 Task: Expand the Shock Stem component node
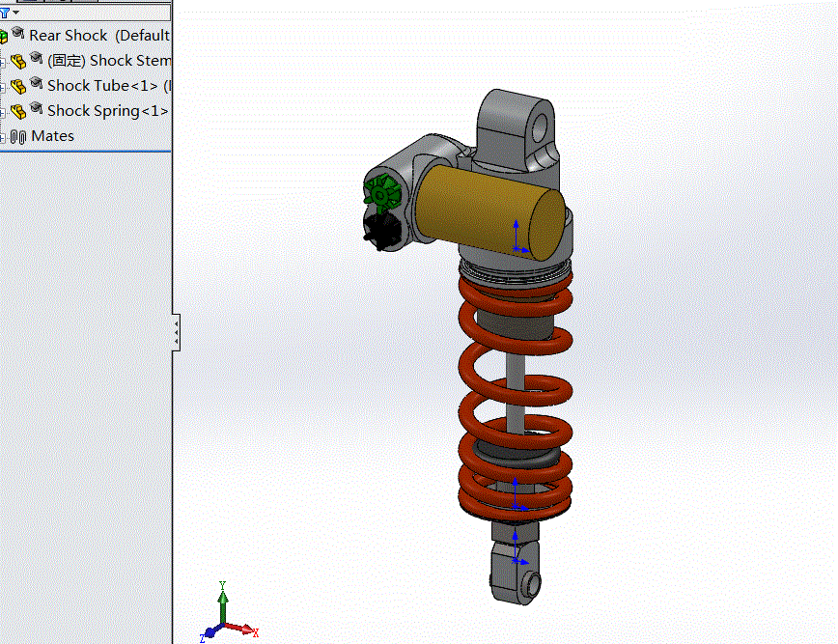click(2, 63)
